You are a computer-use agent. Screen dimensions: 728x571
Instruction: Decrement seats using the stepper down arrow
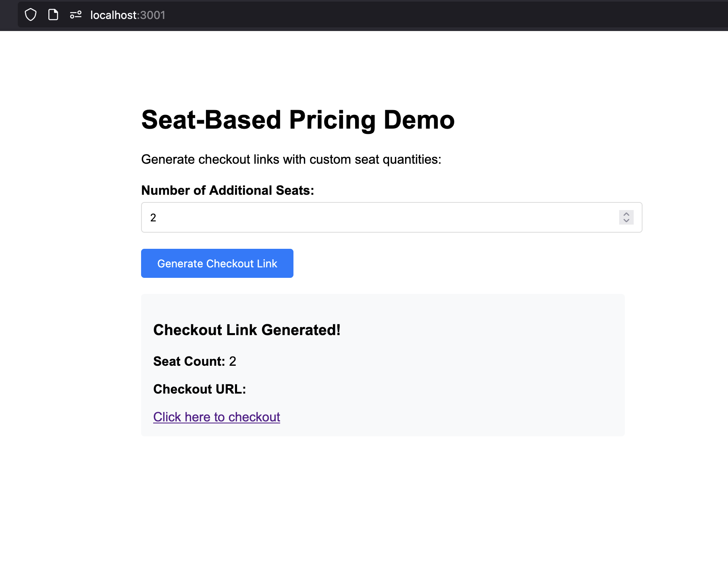(x=626, y=221)
